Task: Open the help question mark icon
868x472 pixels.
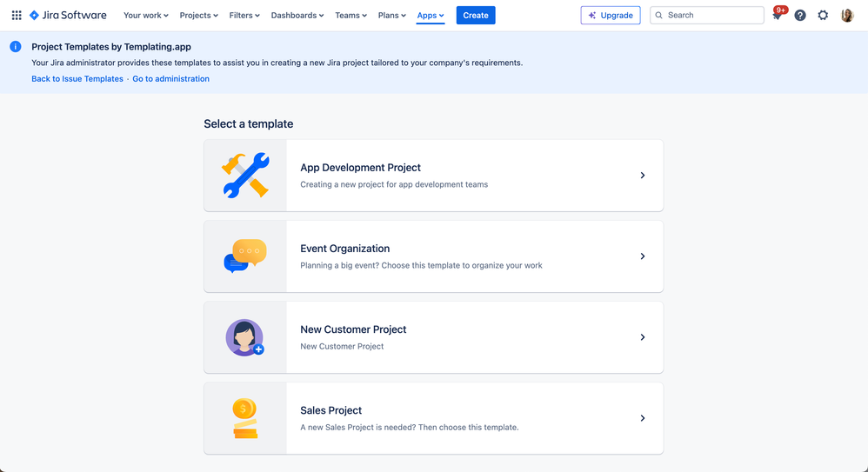Action: click(800, 16)
